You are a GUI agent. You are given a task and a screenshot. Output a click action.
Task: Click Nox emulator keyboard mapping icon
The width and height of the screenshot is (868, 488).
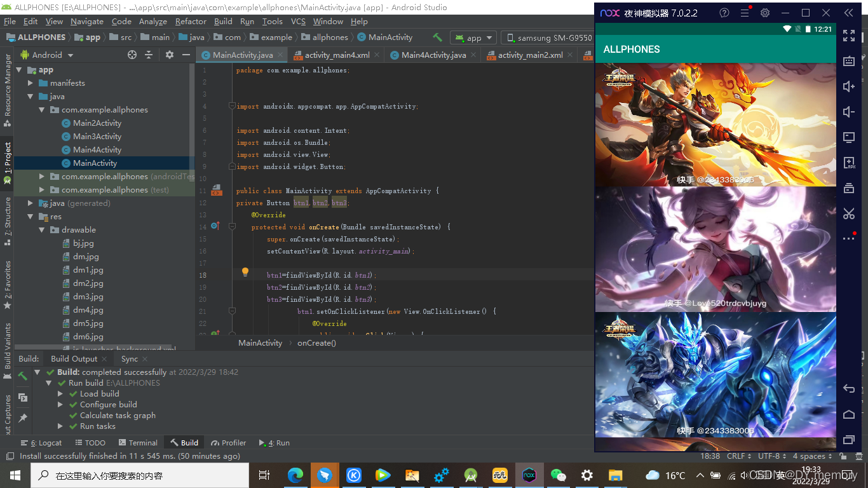click(x=848, y=61)
